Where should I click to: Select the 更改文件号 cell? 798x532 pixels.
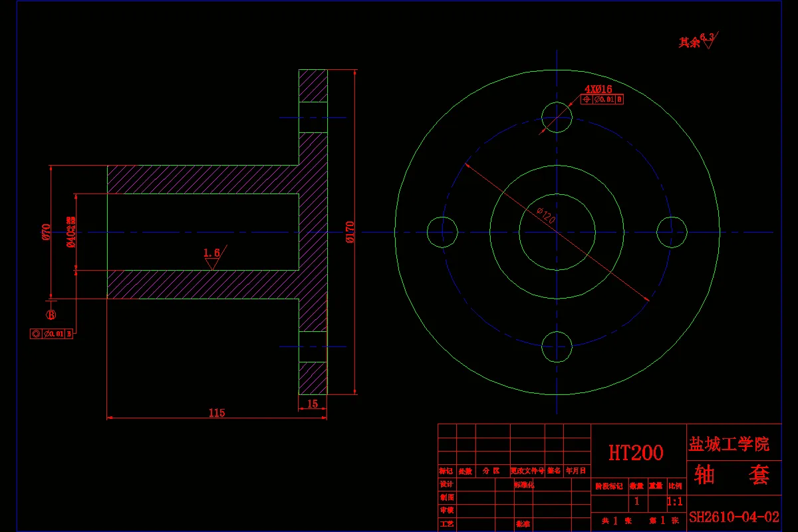pos(527,471)
